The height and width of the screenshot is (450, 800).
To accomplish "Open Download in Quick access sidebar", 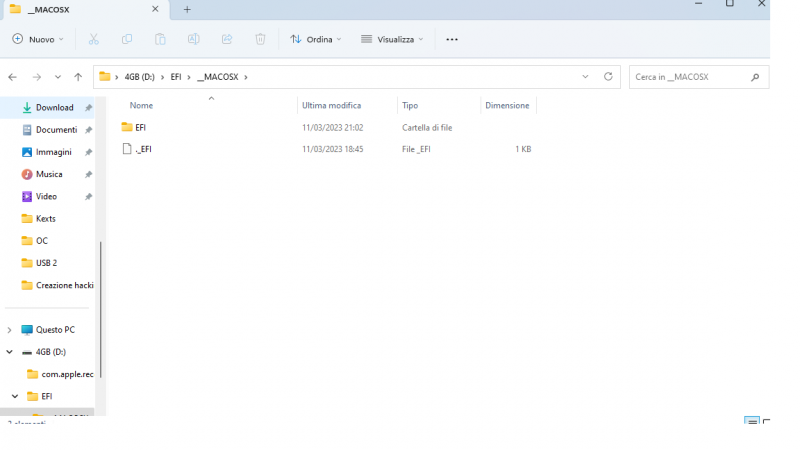I will pos(54,108).
